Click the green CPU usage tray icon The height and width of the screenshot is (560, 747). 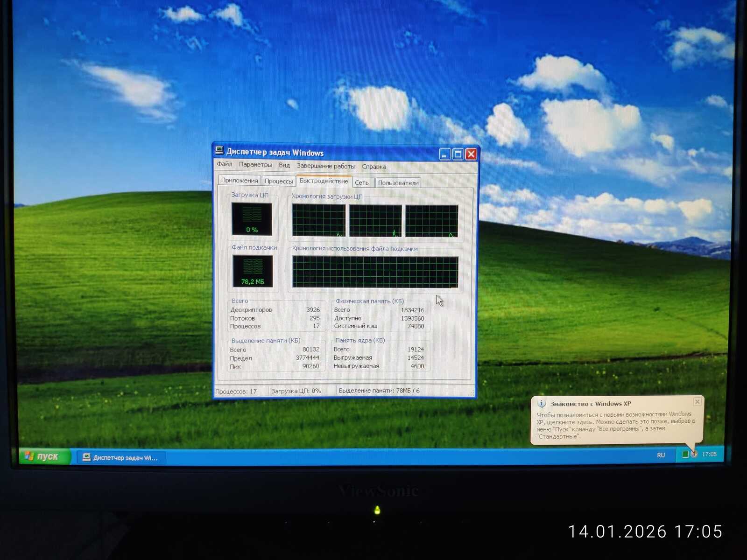pos(685,455)
